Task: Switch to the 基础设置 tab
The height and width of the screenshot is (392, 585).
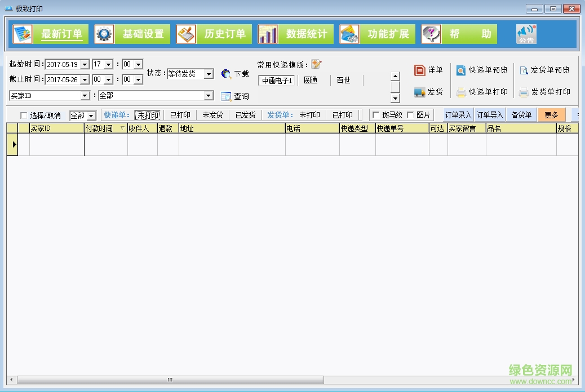Action: tap(143, 34)
